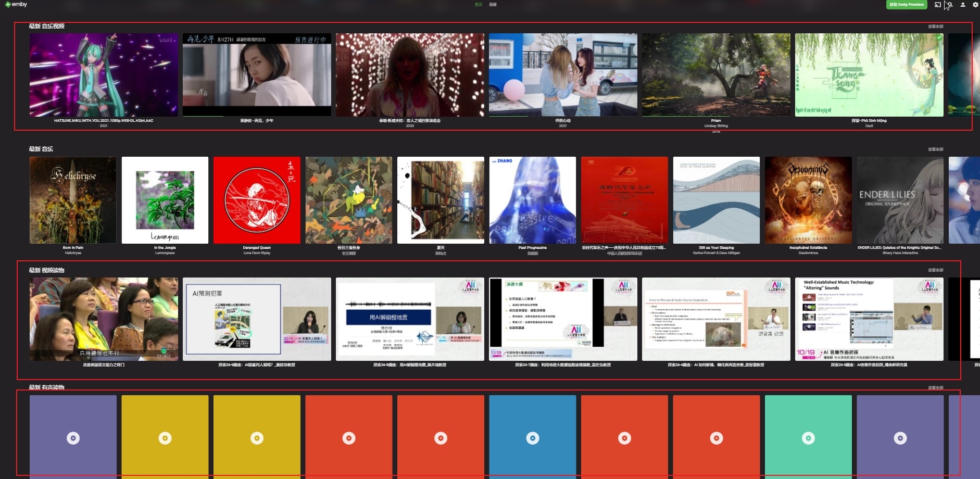Open the search icon in the header
Image resolution: width=980 pixels, height=479 pixels.
(950, 5)
